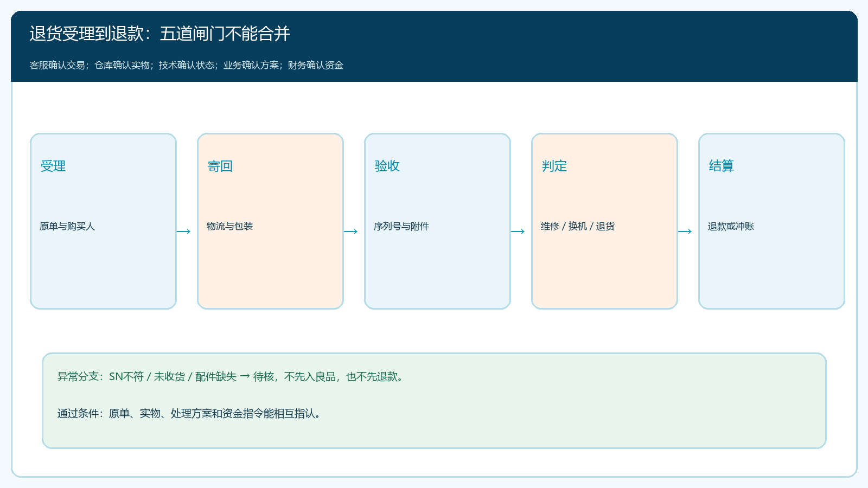This screenshot has height=488, width=868.
Task: Click the 退款或冲账 description text
Action: coord(731,226)
